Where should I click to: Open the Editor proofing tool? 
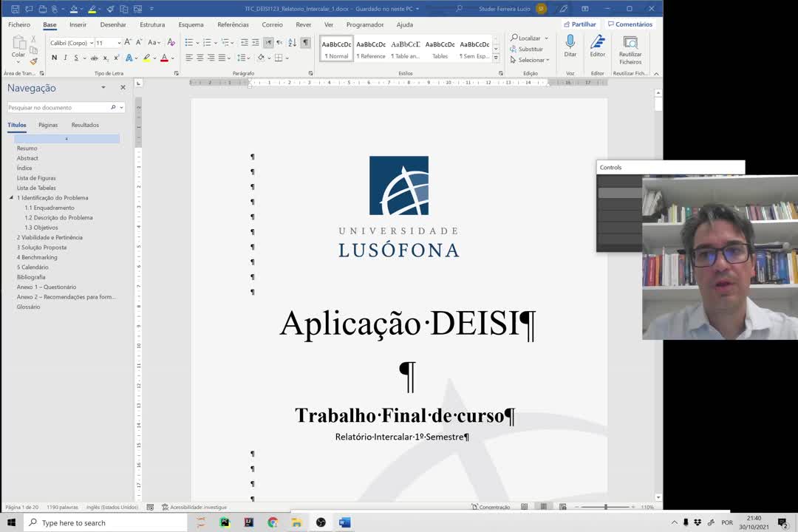click(x=598, y=46)
